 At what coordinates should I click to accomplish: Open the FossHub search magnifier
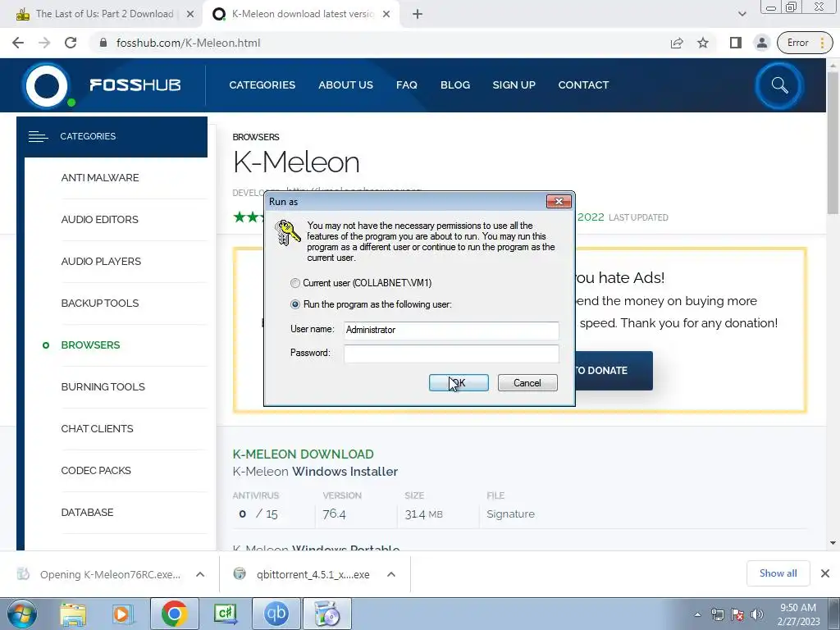point(779,85)
